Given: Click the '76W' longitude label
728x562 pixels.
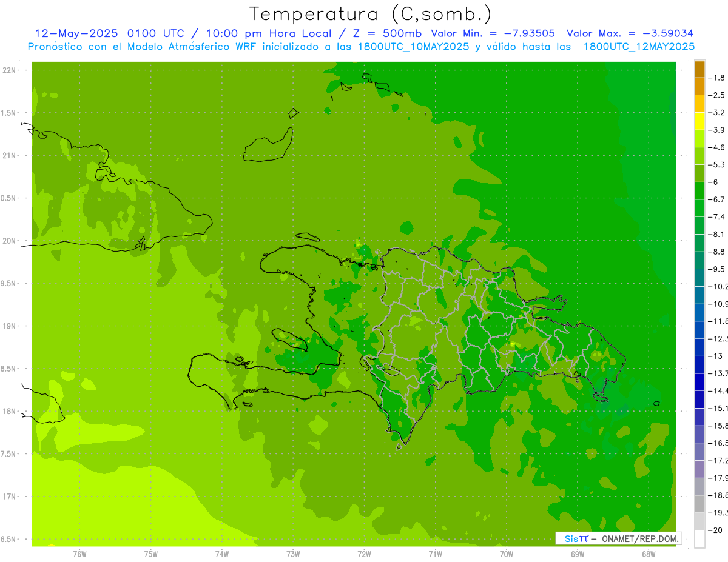Looking at the screenshot, I should coord(79,554).
